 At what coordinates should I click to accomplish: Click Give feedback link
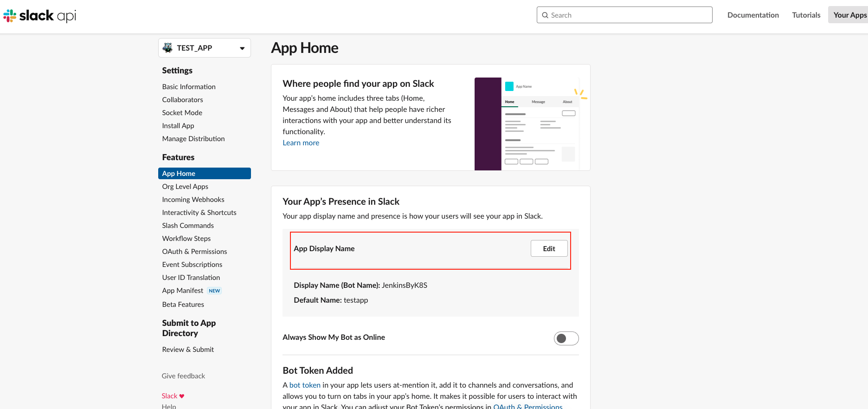click(x=183, y=376)
